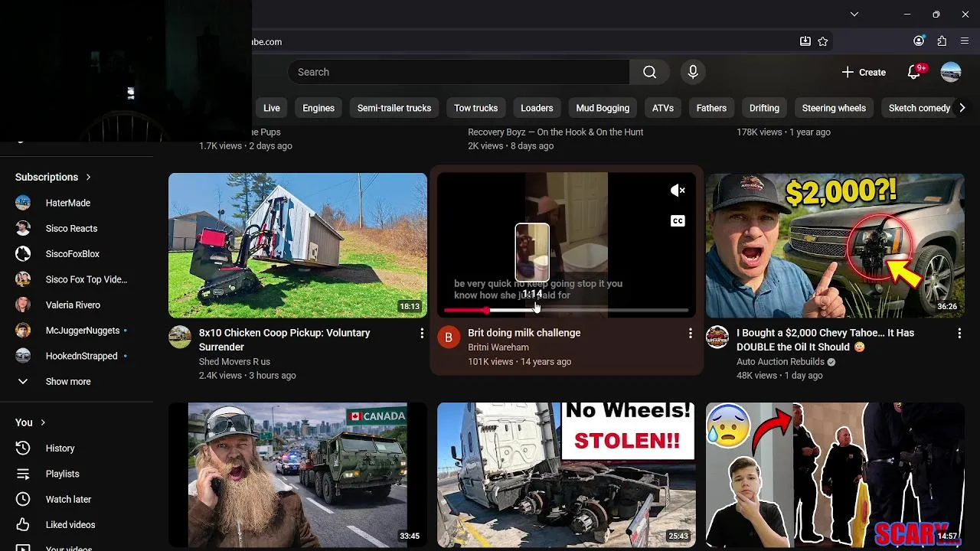This screenshot has width=980, height=551.
Task: Open Britni Wareham channel avatar
Action: 449,337
